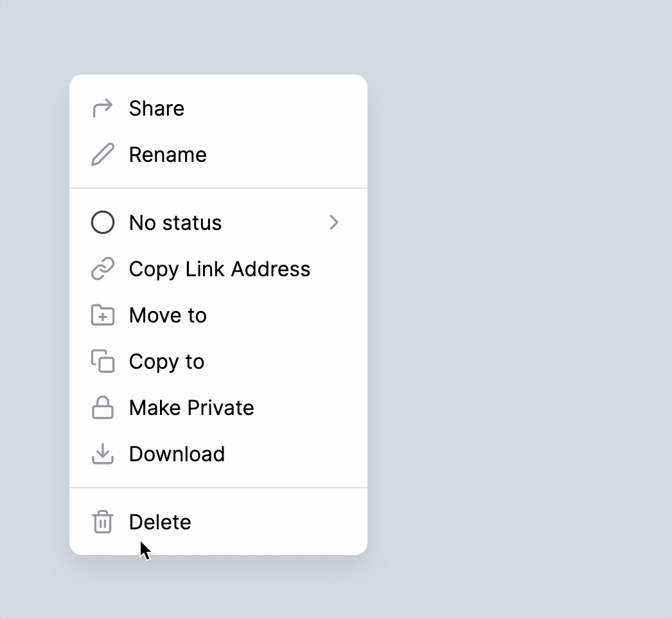Choose Download from the menu
The height and width of the screenshot is (618, 672).
218,454
